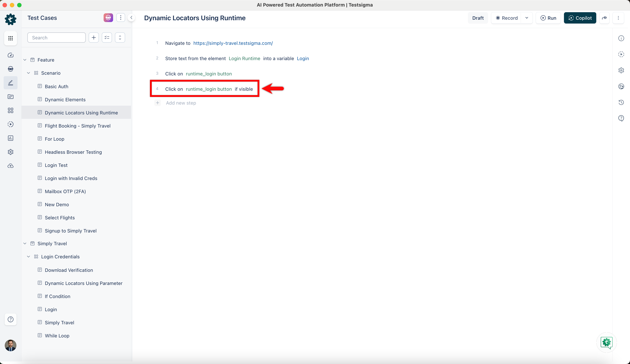This screenshot has height=364, width=630.
Task: Open the Test Cases kebab menu
Action: point(121,18)
